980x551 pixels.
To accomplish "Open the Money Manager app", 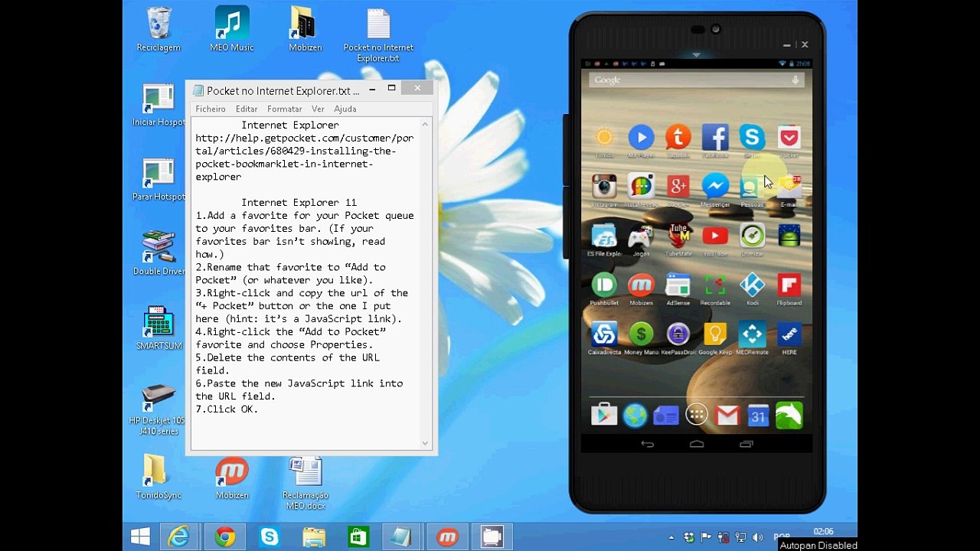I will click(x=641, y=334).
